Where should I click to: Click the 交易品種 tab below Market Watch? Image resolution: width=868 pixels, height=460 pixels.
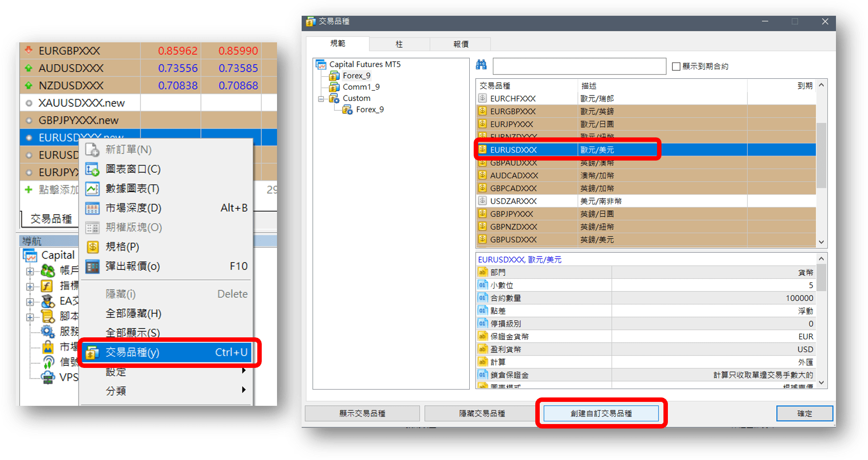pyautogui.click(x=51, y=219)
